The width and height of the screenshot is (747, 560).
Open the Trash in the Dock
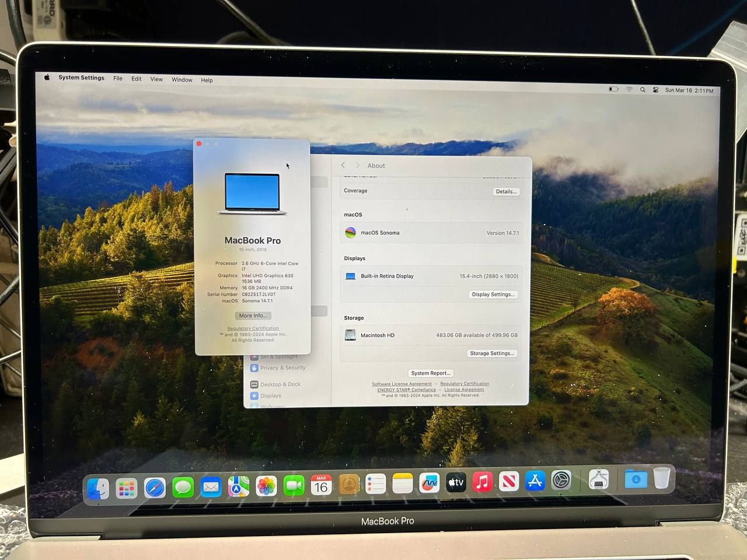coord(661,478)
